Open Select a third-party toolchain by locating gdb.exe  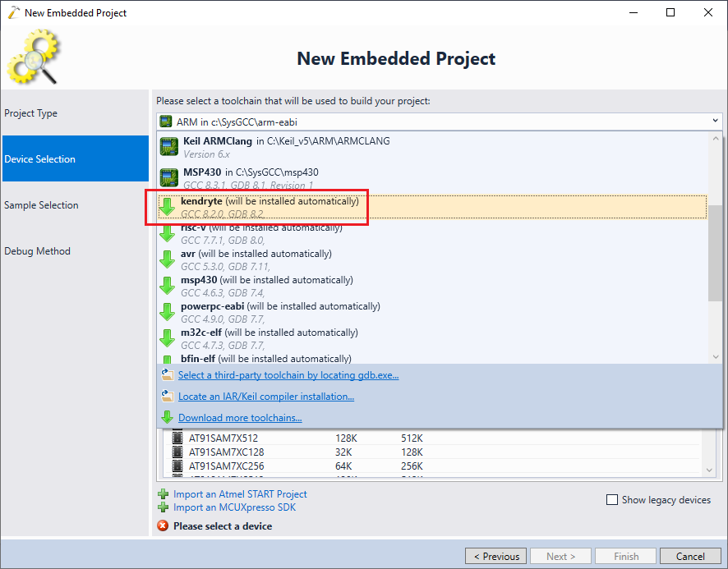pos(288,375)
